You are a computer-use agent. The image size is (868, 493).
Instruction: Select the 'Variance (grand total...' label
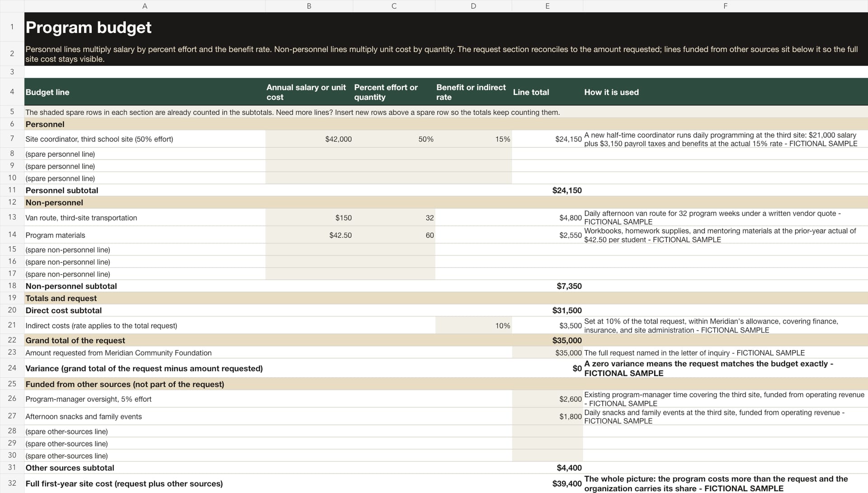pos(145,368)
